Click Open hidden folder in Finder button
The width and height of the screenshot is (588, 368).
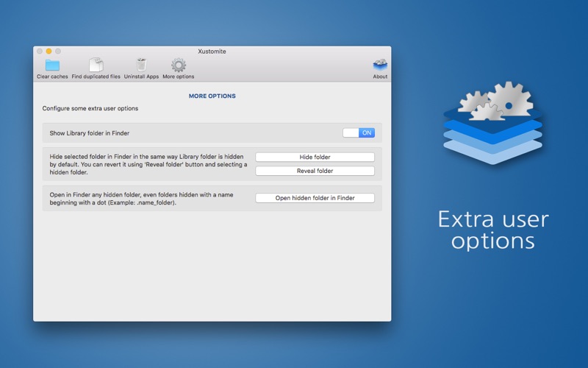tap(315, 198)
